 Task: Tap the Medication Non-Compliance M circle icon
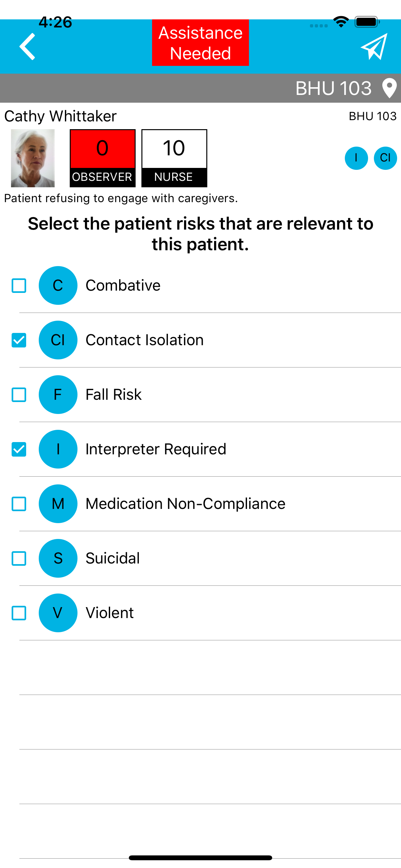pos(58,504)
